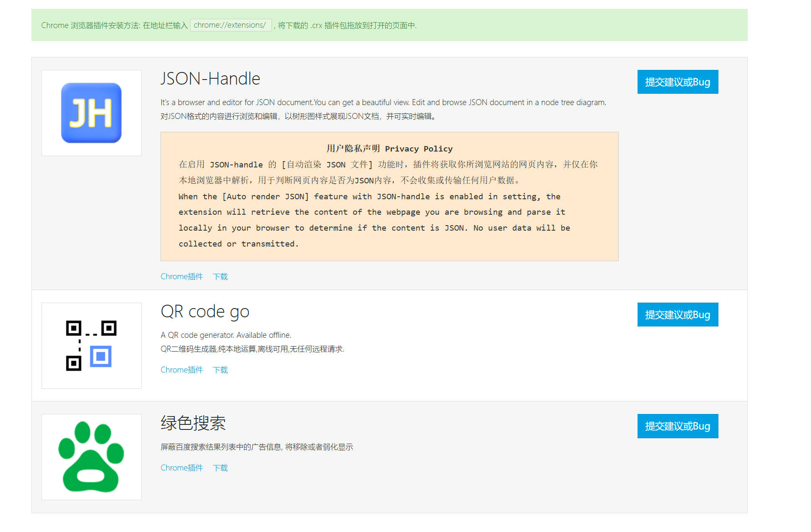Click the green paw search extension icon

click(x=91, y=457)
